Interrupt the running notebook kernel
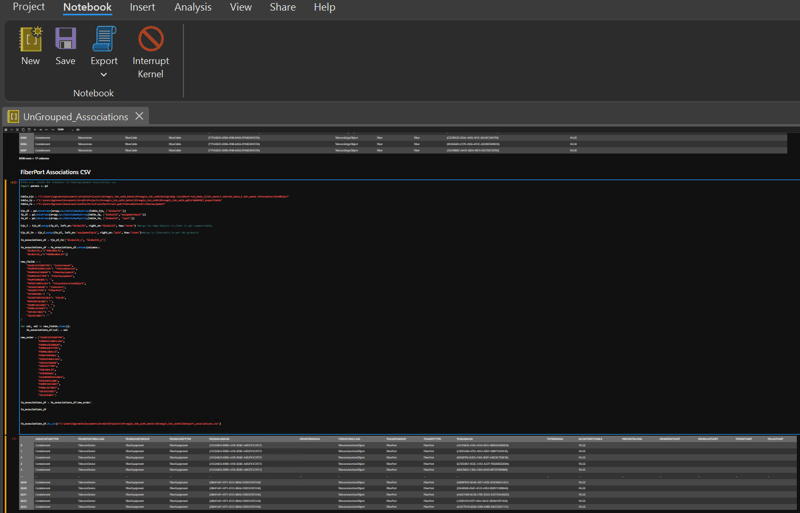 [151, 40]
